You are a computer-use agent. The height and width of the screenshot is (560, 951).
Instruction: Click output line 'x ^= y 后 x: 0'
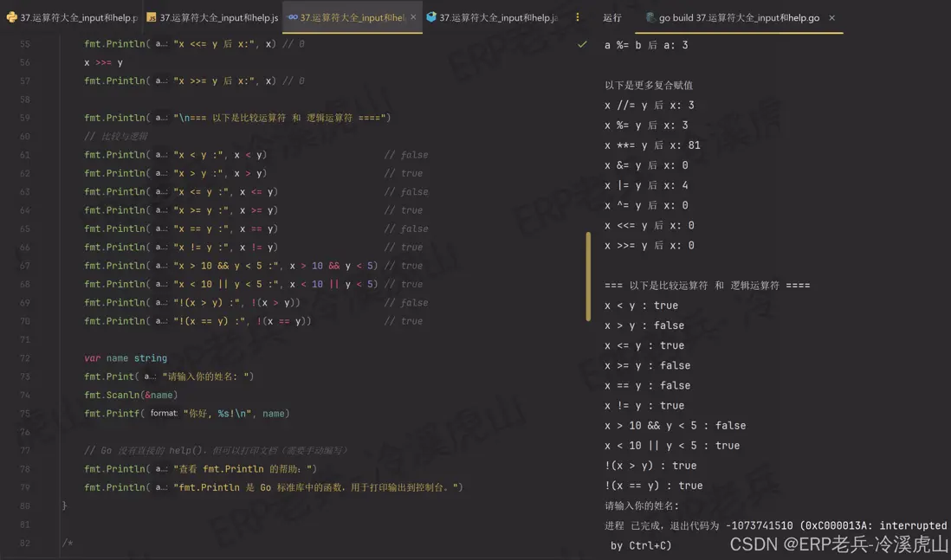pyautogui.click(x=646, y=205)
